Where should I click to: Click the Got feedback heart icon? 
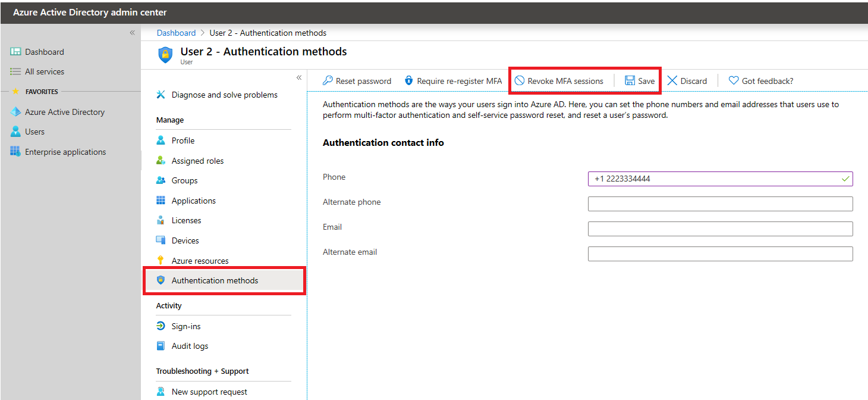coord(734,81)
